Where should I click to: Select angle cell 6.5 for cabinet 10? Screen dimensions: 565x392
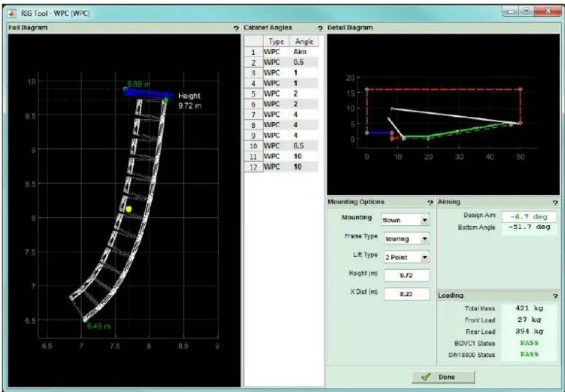(304, 146)
